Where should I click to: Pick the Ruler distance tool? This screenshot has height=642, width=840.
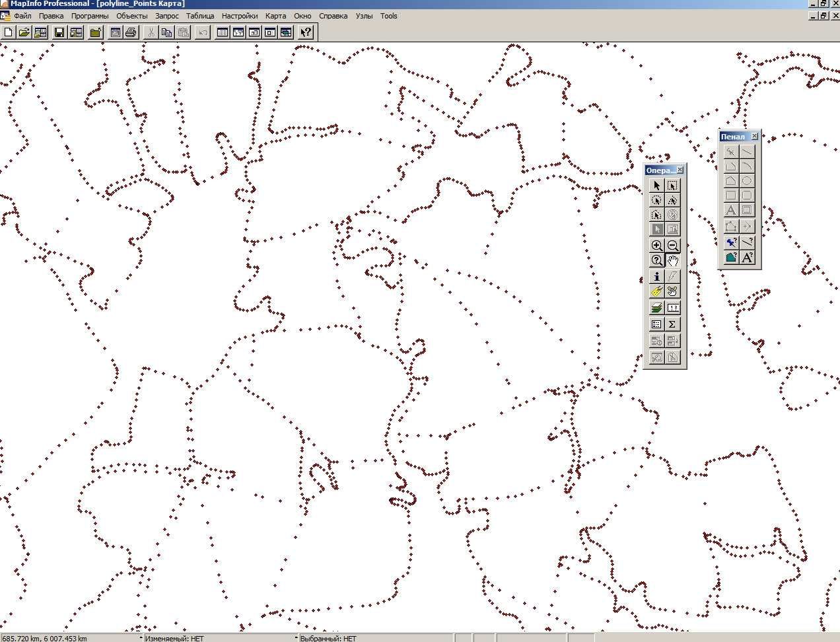click(672, 308)
